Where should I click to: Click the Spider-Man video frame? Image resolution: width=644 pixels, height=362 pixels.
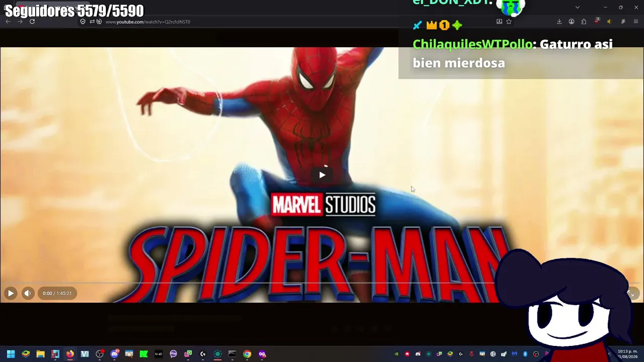322,175
